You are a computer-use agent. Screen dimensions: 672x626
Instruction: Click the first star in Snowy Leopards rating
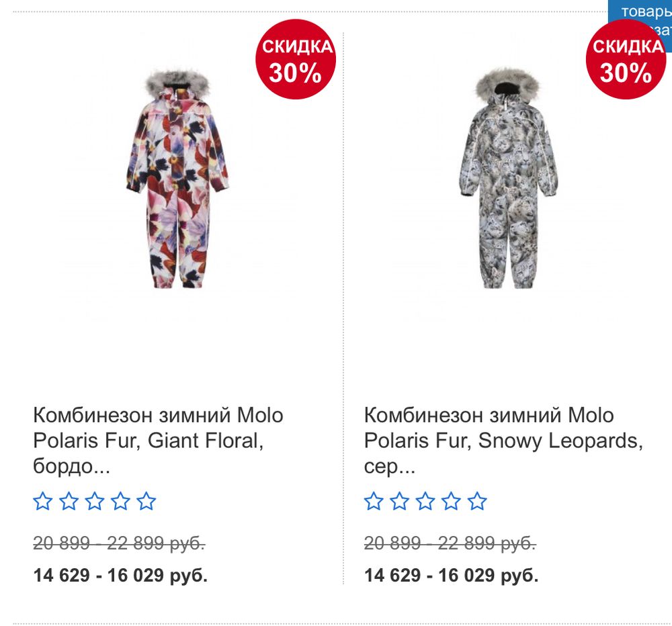(374, 501)
